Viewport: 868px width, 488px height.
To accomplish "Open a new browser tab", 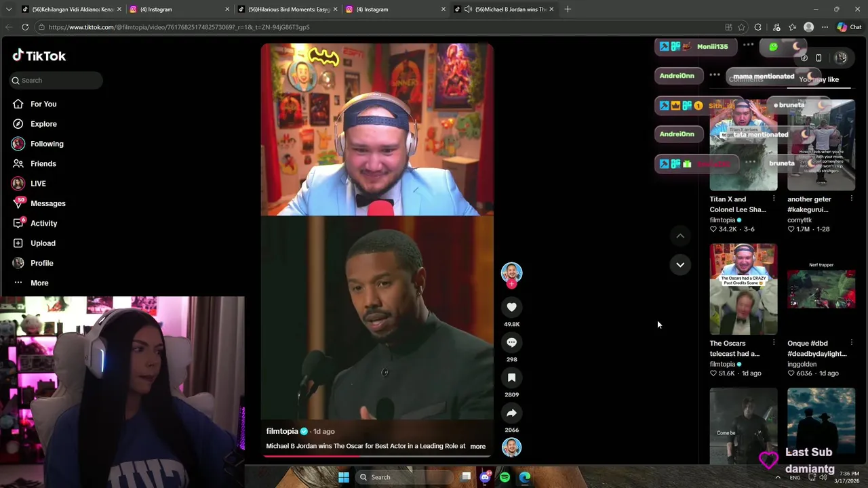I will point(568,9).
